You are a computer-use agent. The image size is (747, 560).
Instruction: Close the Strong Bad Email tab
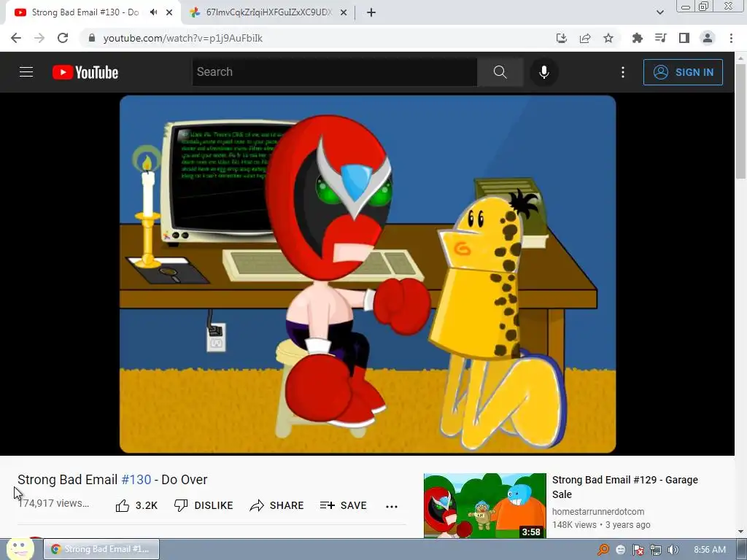point(169,12)
